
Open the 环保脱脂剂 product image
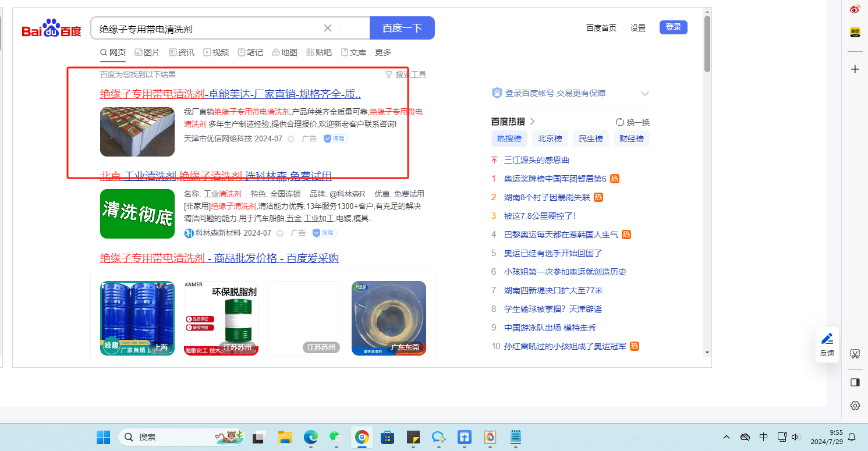coord(221,318)
